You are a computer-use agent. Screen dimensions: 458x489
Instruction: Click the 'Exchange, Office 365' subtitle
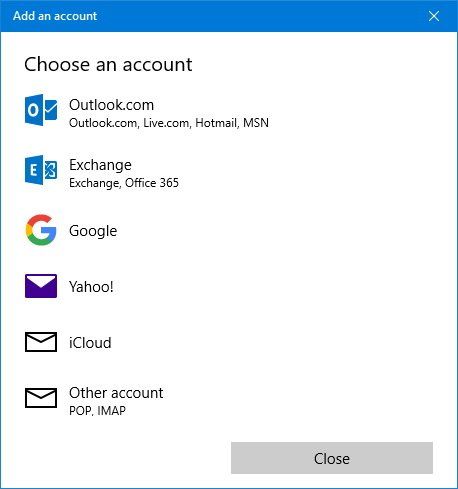(x=124, y=183)
